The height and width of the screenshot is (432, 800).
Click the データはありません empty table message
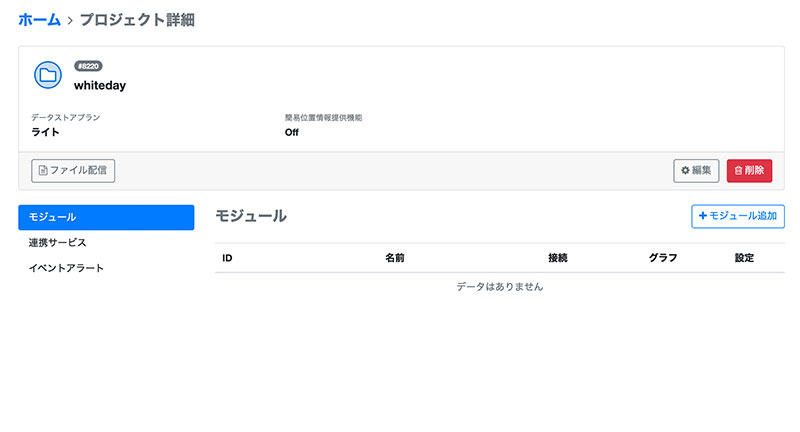coord(499,287)
